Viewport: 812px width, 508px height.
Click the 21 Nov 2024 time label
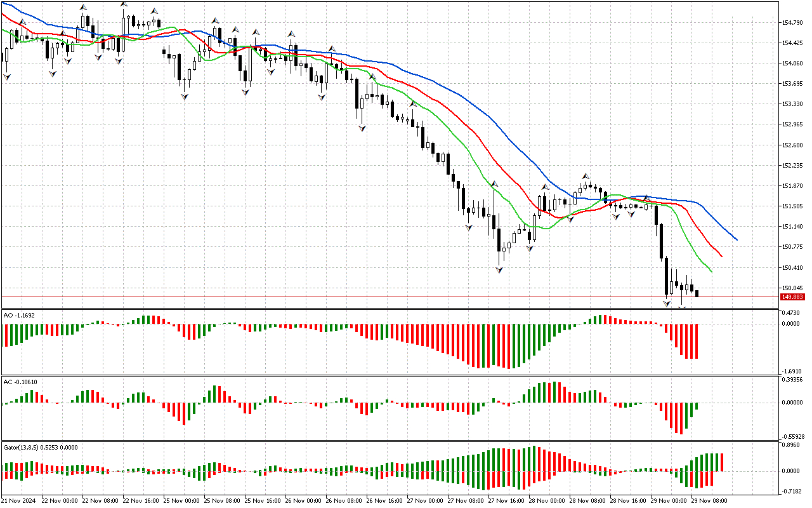point(19,501)
